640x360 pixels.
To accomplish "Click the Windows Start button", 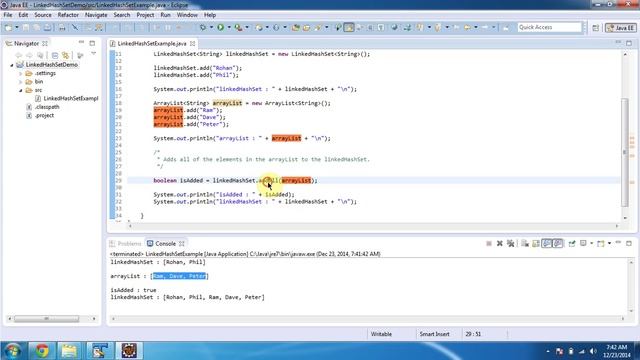I will [12, 351].
